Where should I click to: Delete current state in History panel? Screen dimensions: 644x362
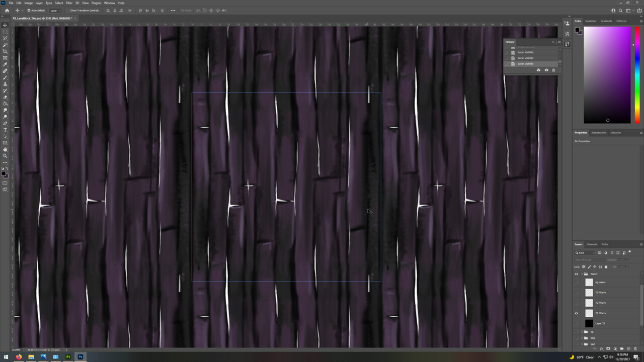(x=553, y=70)
